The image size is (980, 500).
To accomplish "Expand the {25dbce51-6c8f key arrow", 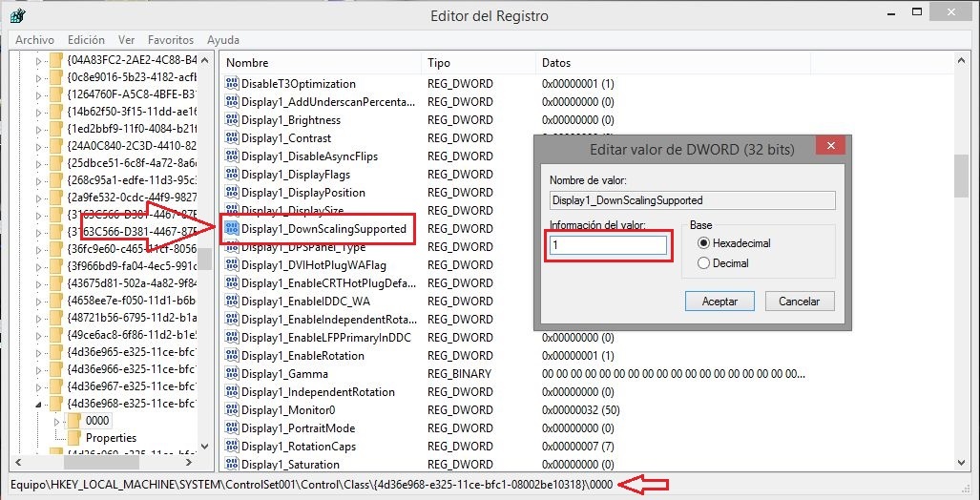I will coord(39,164).
